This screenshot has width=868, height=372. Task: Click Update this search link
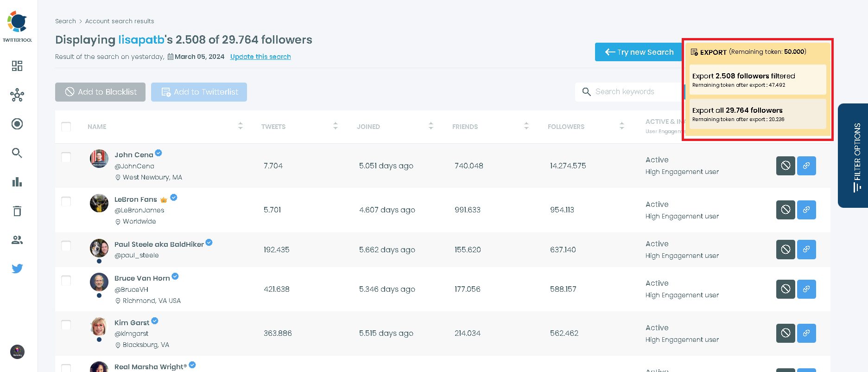click(260, 57)
